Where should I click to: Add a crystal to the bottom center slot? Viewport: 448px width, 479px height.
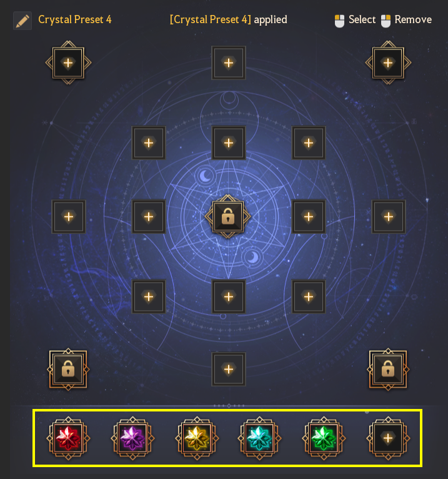pyautogui.click(x=229, y=369)
